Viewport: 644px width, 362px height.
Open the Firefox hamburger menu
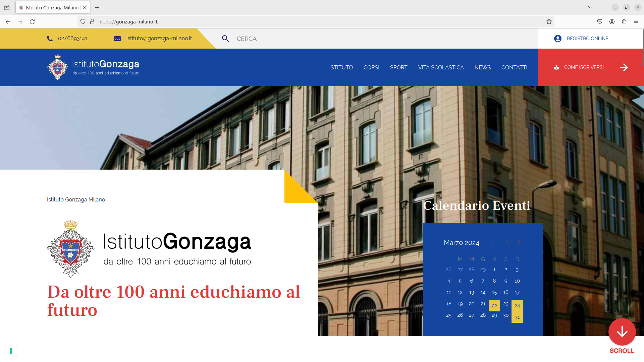(636, 21)
